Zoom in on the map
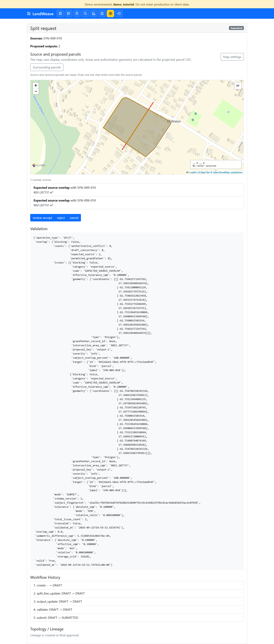Viewport: 274px width, 644px height. point(36,86)
